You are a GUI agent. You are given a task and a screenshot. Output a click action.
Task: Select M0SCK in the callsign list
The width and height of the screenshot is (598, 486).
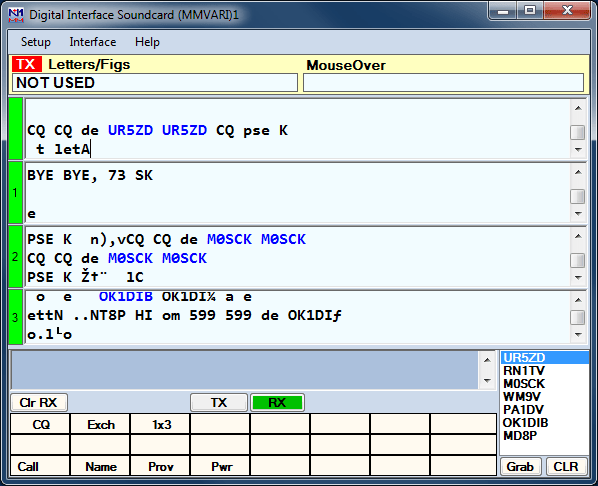(x=545, y=383)
